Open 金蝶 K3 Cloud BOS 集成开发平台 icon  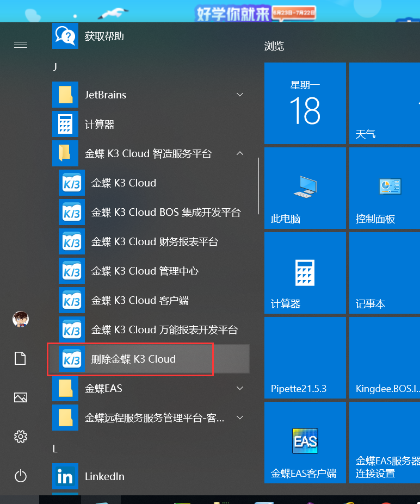(x=72, y=212)
